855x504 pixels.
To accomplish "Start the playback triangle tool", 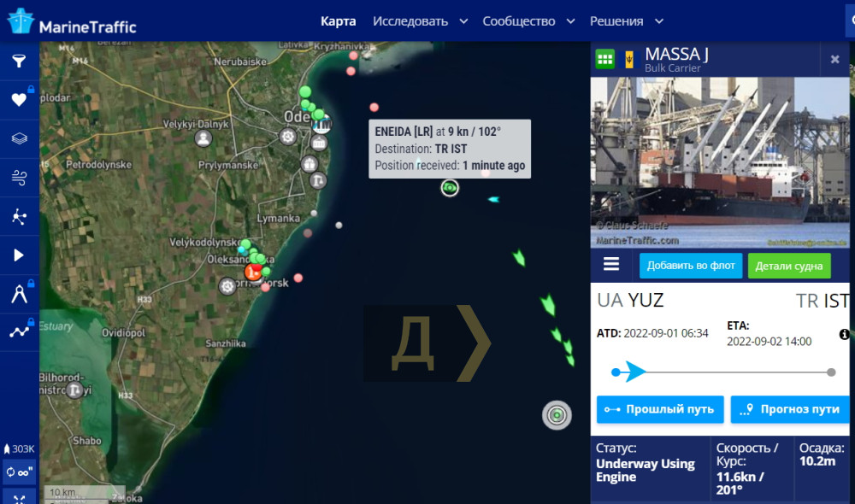I will pyautogui.click(x=19, y=255).
